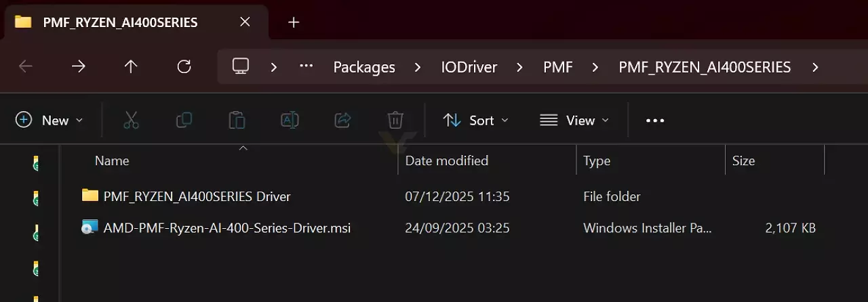Click date 07/12/2025 11:35 cell
868x302 pixels.
[x=457, y=196]
